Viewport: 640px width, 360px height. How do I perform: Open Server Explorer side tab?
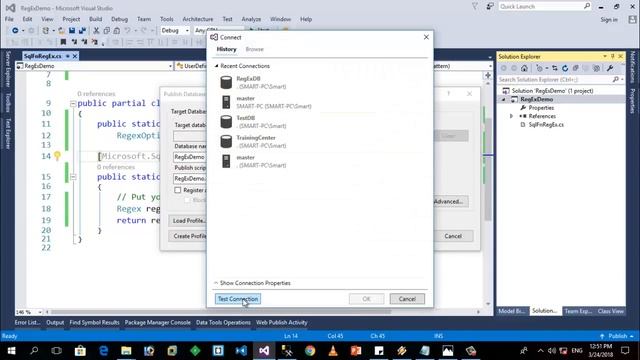click(x=7, y=69)
